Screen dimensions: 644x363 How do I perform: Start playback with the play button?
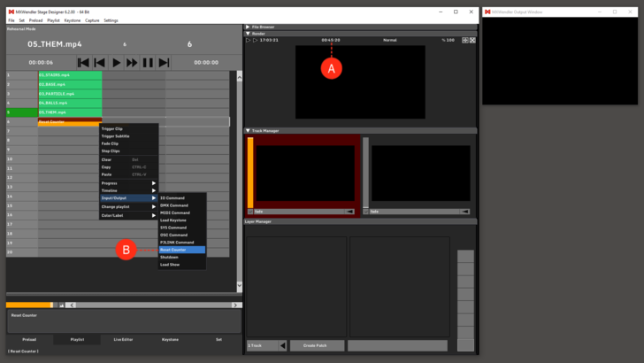[x=116, y=63]
